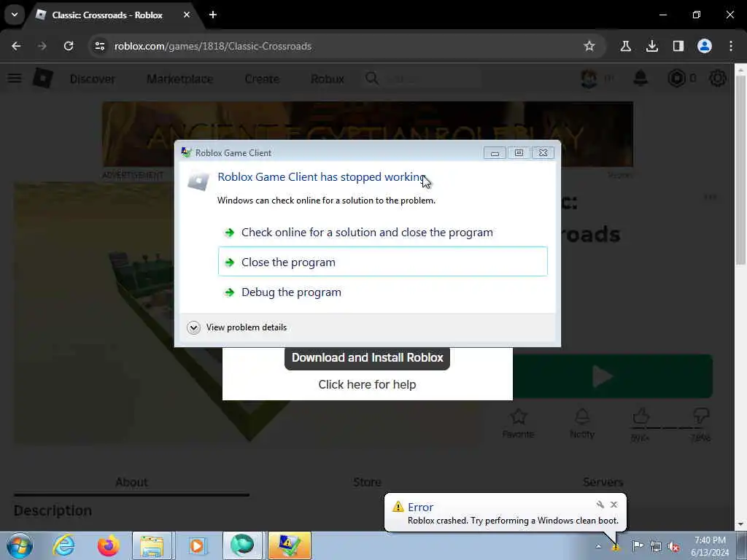747x560 pixels.
Task: Open Windows Explorer folder on taskbar
Action: [x=152, y=545]
